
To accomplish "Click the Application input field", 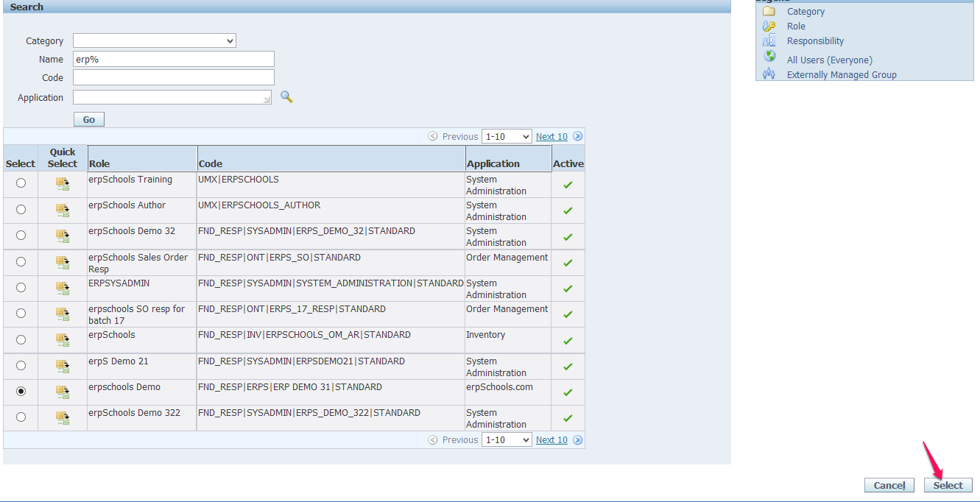I will [172, 97].
